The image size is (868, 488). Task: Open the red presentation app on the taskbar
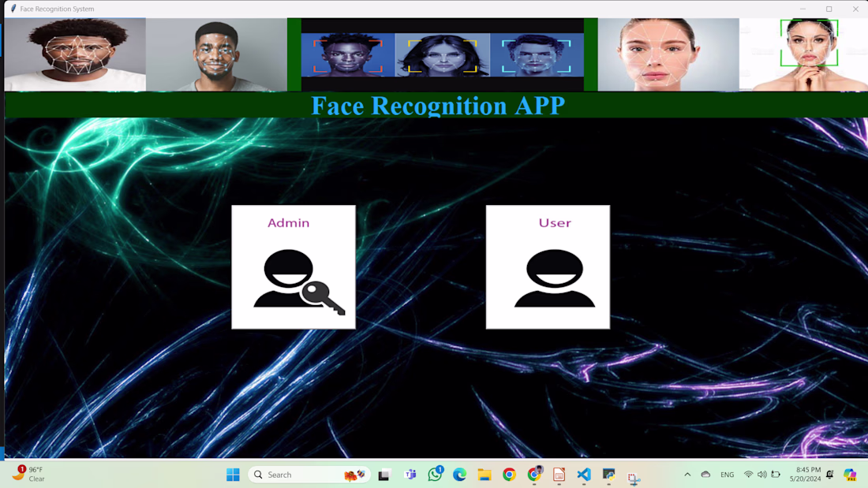pos(559,475)
